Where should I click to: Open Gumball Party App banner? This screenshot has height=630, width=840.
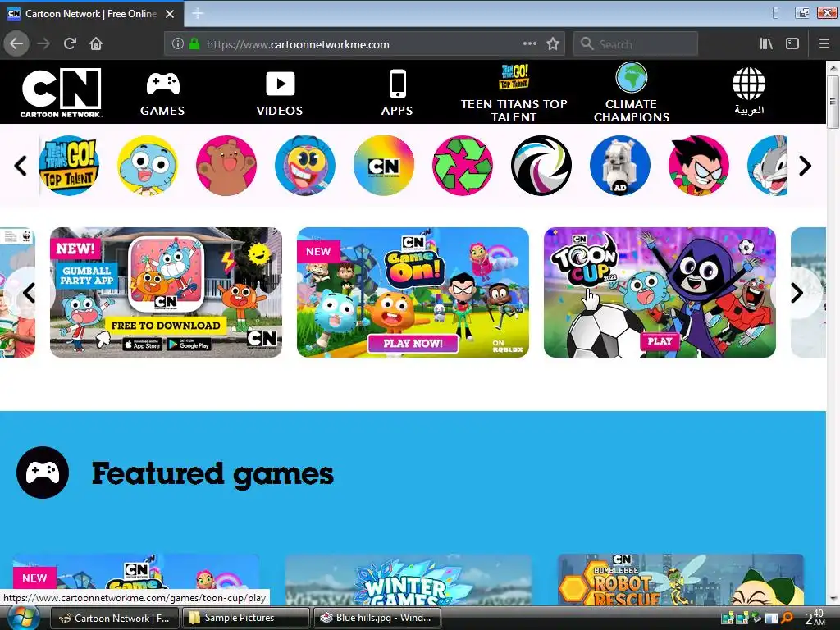166,293
